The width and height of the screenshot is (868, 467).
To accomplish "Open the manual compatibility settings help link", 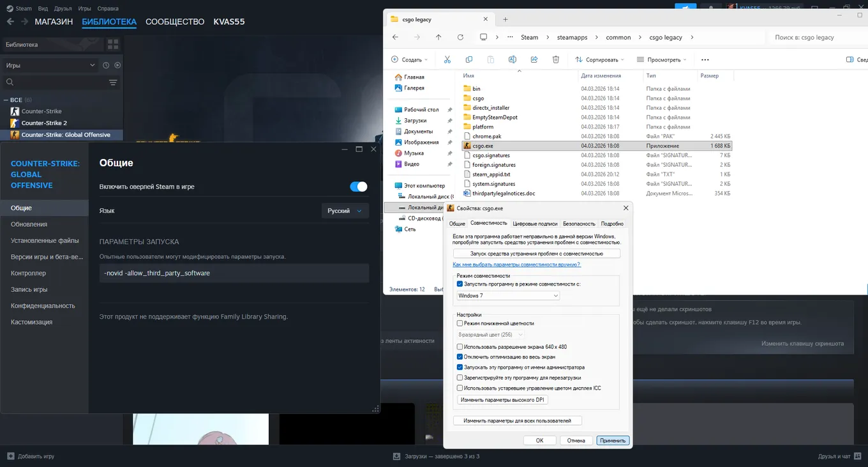I will (x=516, y=264).
